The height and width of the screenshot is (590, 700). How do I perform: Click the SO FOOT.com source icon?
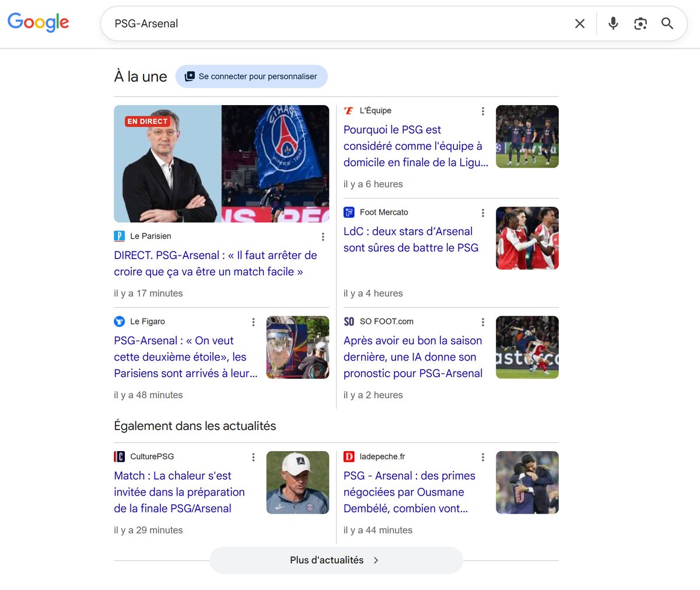pos(349,322)
